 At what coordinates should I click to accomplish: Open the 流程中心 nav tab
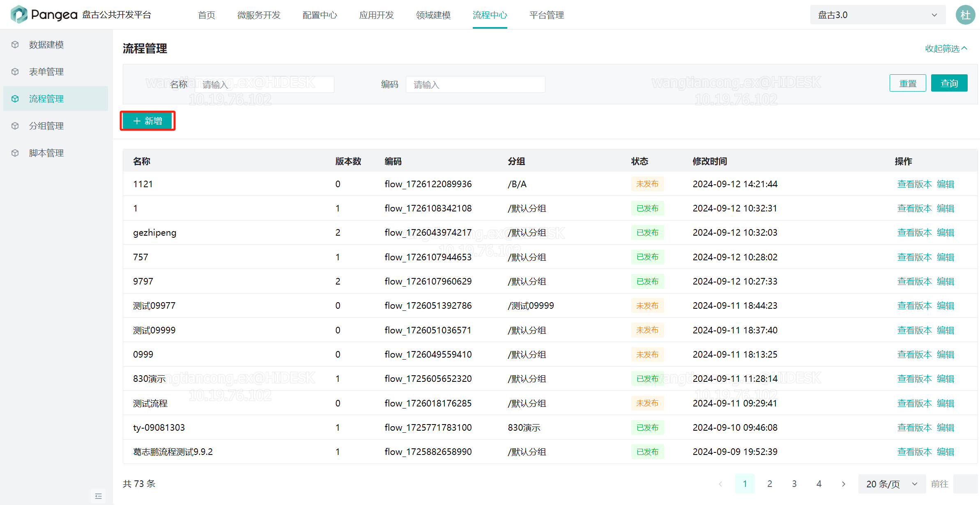tap(490, 15)
